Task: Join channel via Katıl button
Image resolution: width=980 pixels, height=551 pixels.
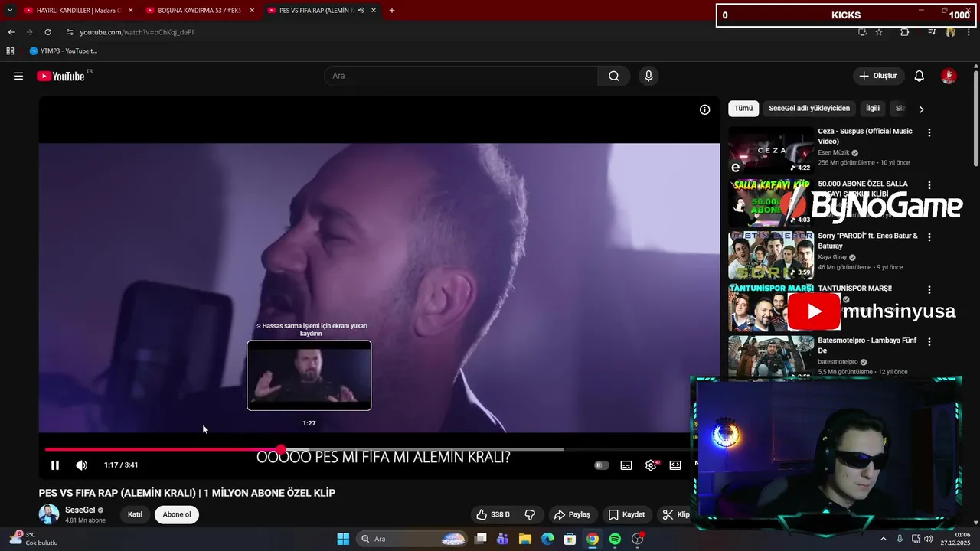Action: click(x=135, y=514)
